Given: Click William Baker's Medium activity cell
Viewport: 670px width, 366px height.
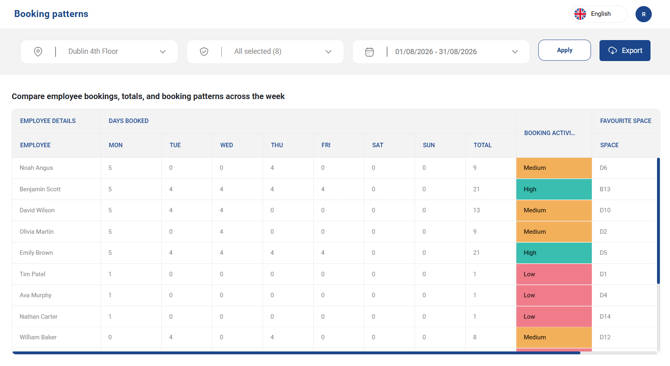Looking at the screenshot, I should coord(554,337).
